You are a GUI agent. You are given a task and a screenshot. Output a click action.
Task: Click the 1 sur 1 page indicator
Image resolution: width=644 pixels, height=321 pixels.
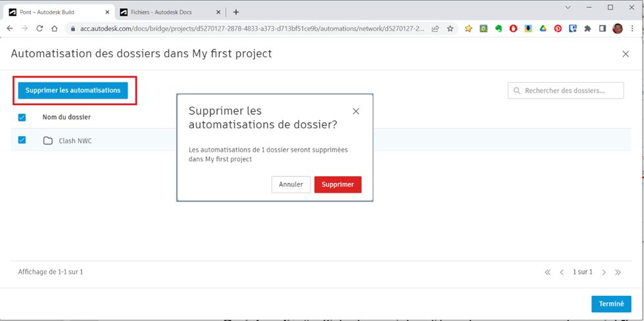583,272
